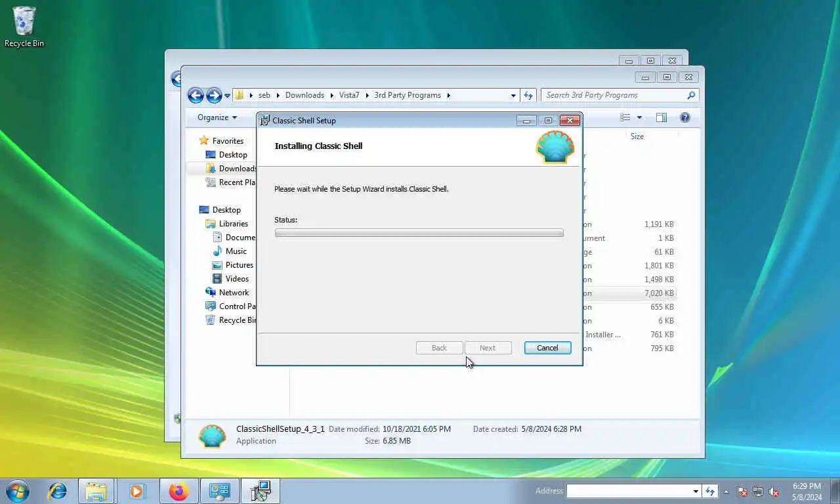Expand the arrow between seb and Downloads
The width and height of the screenshot is (840, 504).
[x=278, y=95]
